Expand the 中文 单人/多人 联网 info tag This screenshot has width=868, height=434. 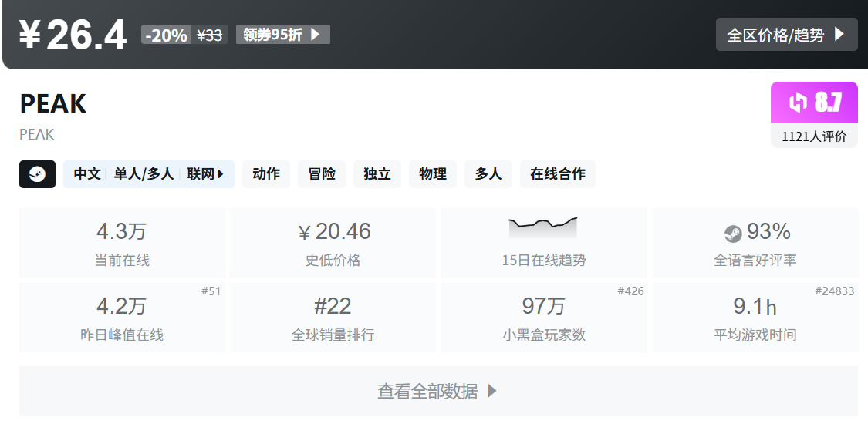(149, 174)
